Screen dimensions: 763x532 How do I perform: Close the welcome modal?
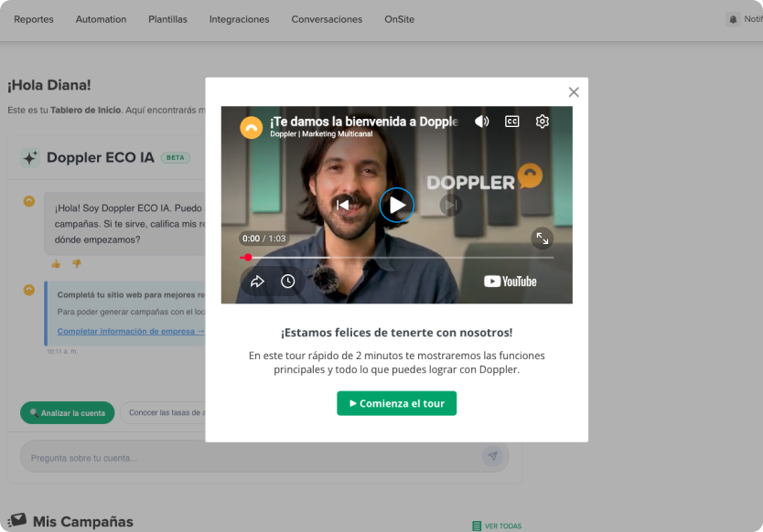pyautogui.click(x=574, y=92)
